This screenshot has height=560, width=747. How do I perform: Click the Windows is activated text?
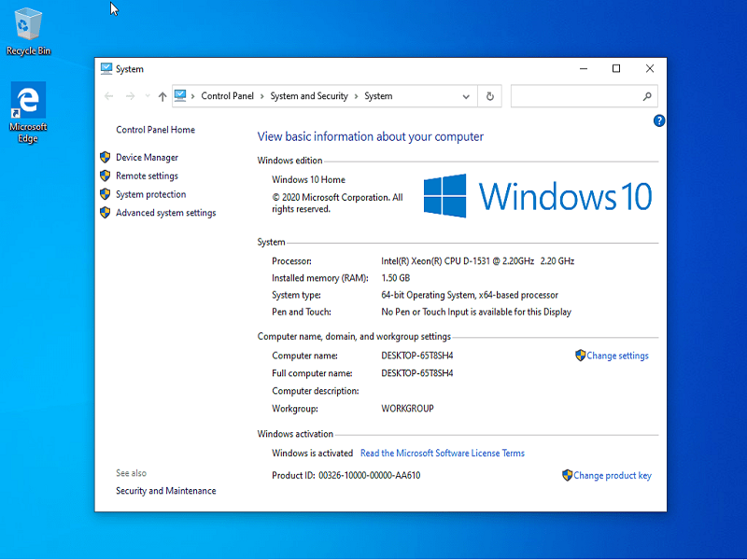click(312, 453)
